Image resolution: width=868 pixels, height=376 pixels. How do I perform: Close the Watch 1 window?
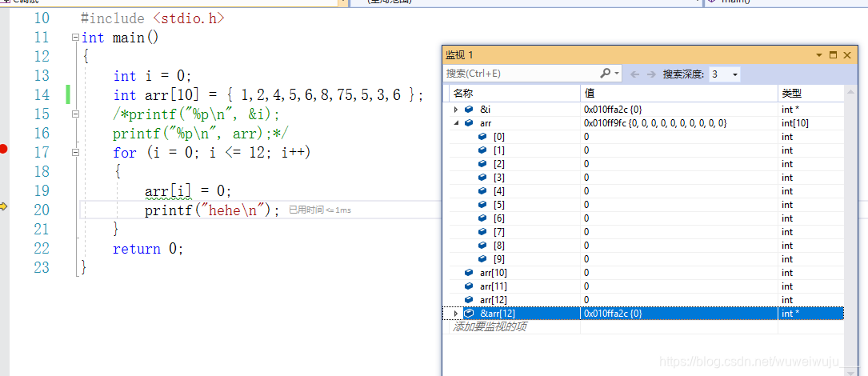[x=847, y=55]
